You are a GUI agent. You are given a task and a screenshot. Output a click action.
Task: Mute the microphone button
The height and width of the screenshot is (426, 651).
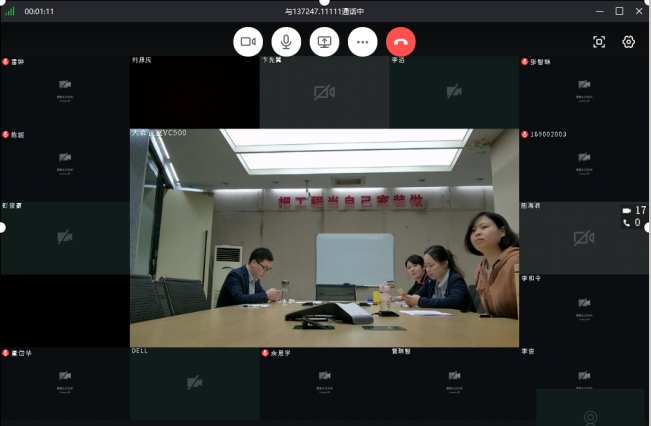(286, 41)
